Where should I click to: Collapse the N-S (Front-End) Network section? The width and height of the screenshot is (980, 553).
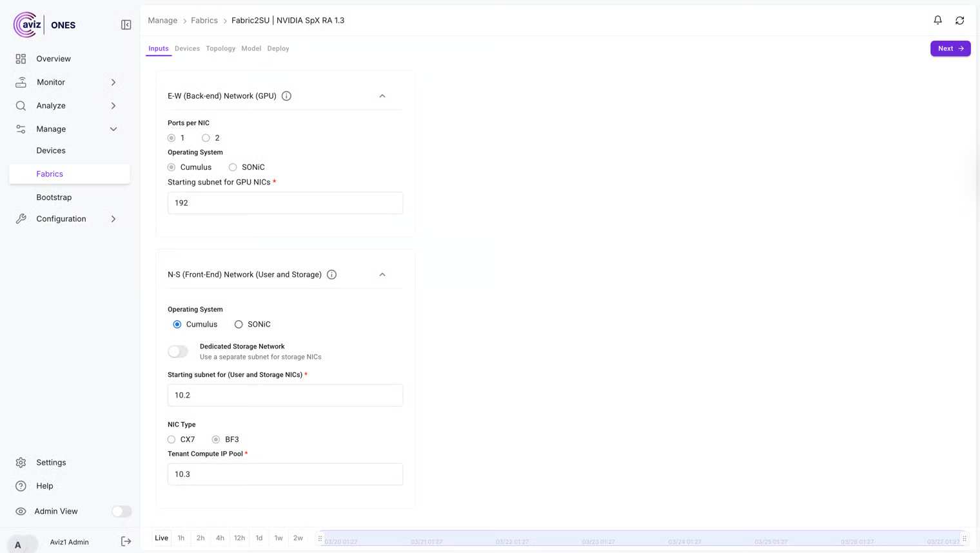click(382, 275)
